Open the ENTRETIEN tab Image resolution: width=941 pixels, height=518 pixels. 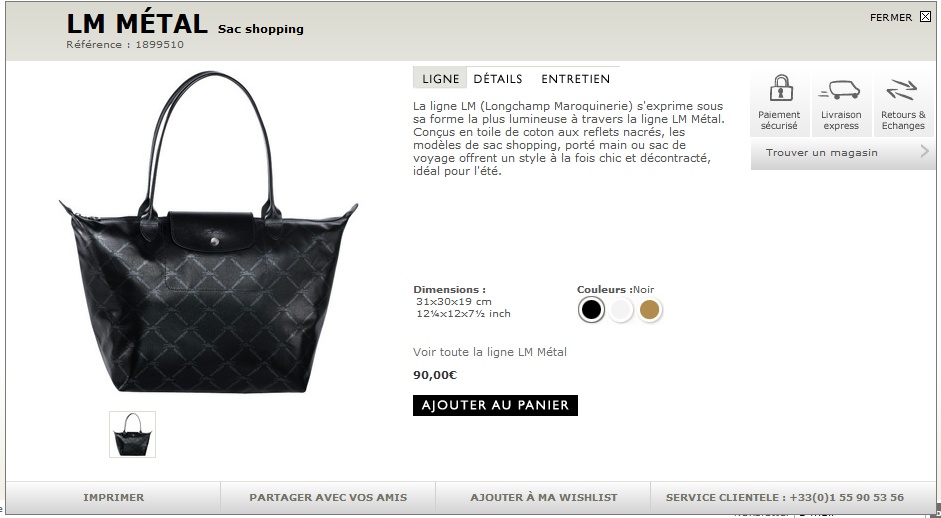(x=575, y=79)
